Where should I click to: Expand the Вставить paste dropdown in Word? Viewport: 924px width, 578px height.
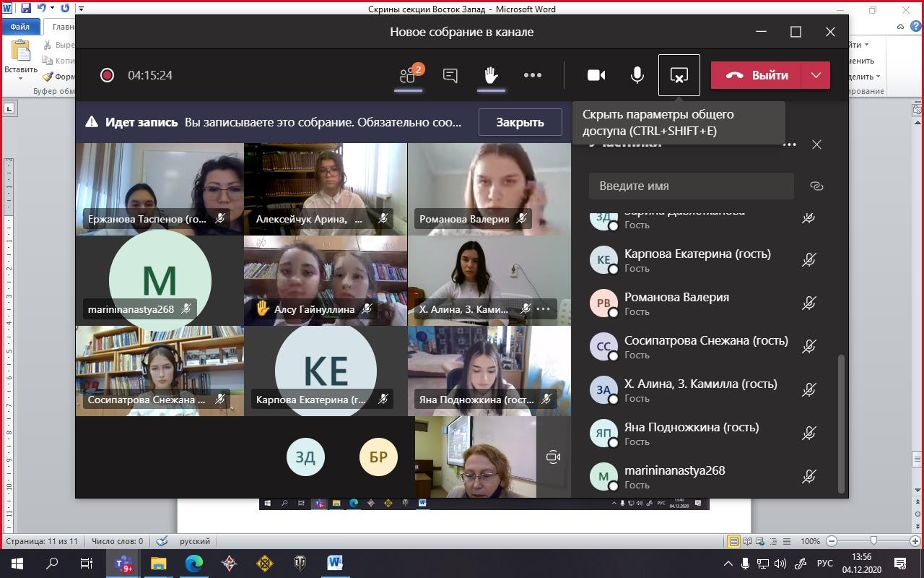[x=20, y=78]
